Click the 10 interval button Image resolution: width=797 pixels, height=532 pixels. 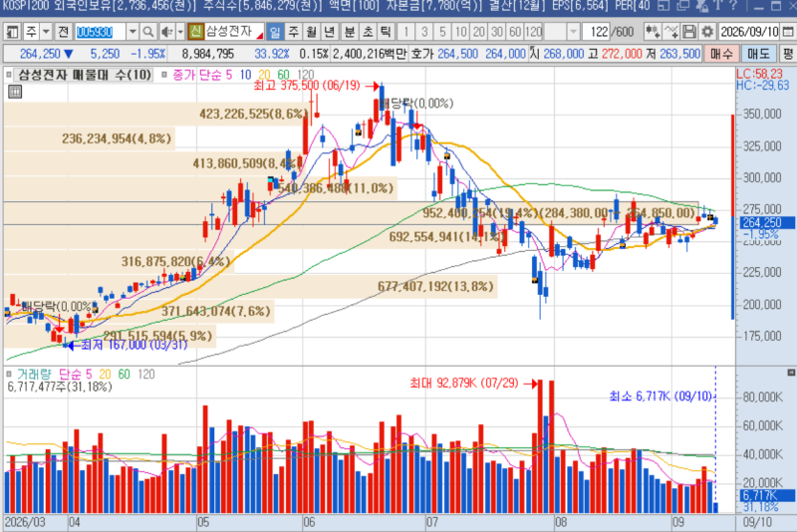pyautogui.click(x=460, y=32)
